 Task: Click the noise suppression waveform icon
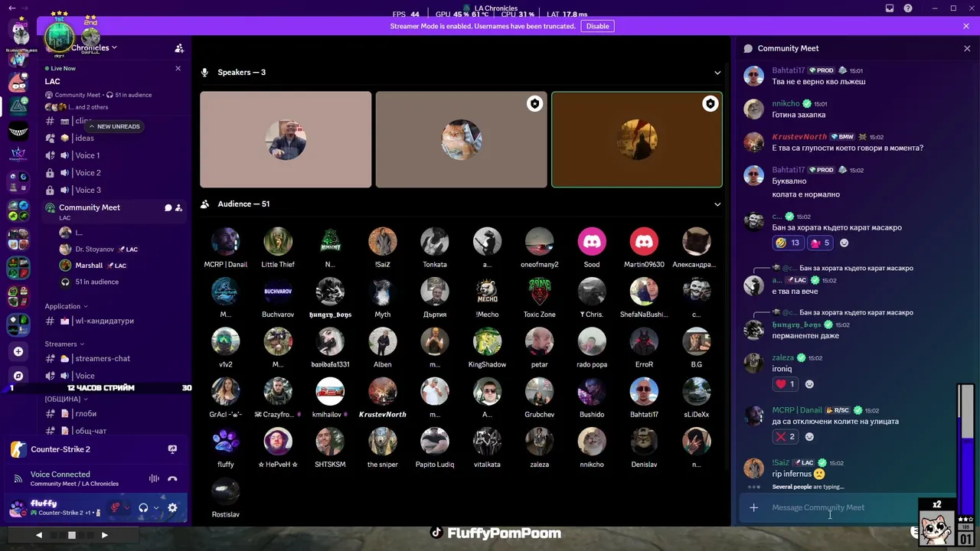click(x=154, y=479)
